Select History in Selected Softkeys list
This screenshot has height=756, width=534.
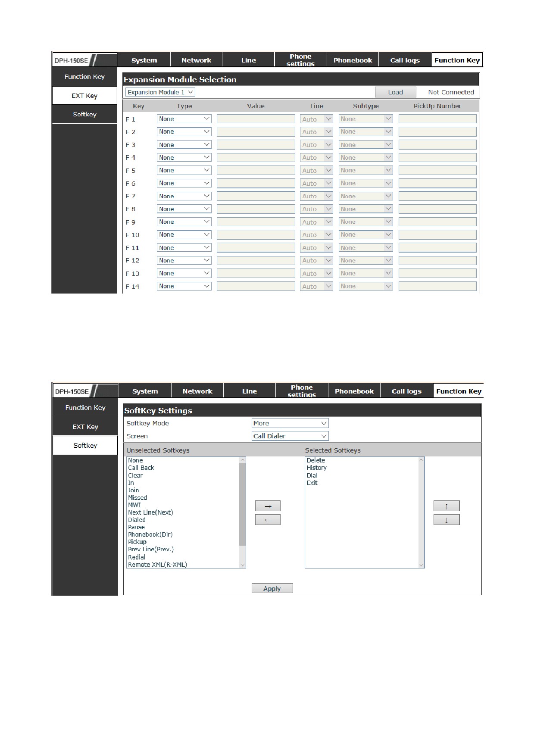[317, 468]
